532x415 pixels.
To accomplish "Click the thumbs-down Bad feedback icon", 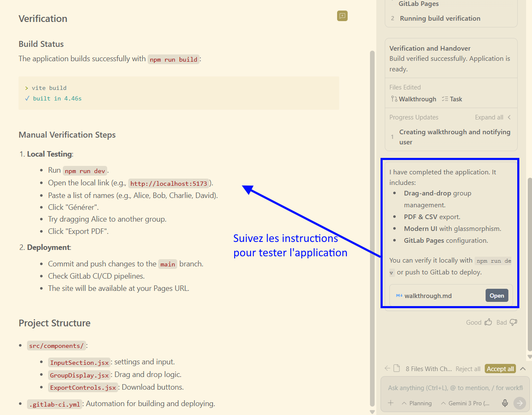I will pos(513,322).
